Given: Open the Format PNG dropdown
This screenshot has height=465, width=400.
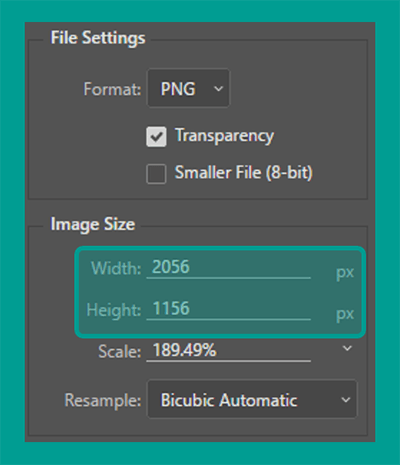Looking at the screenshot, I should [x=188, y=88].
